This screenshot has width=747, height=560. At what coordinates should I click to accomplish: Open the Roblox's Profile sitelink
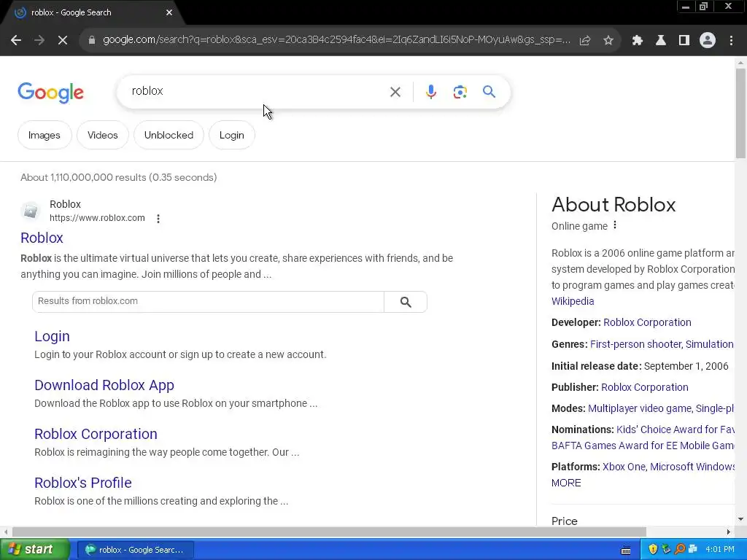(83, 483)
